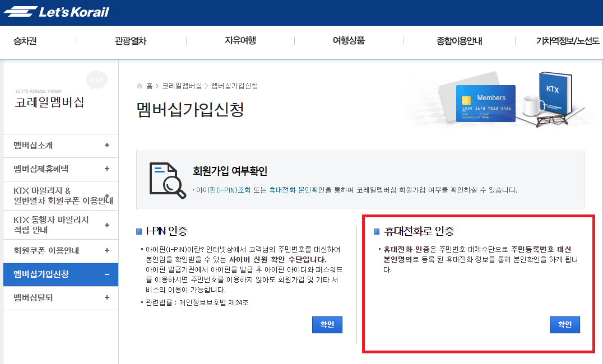603x364 pixels.
Task: Expand the 멤버십제휴혜택 plus icon
Action: 107,169
